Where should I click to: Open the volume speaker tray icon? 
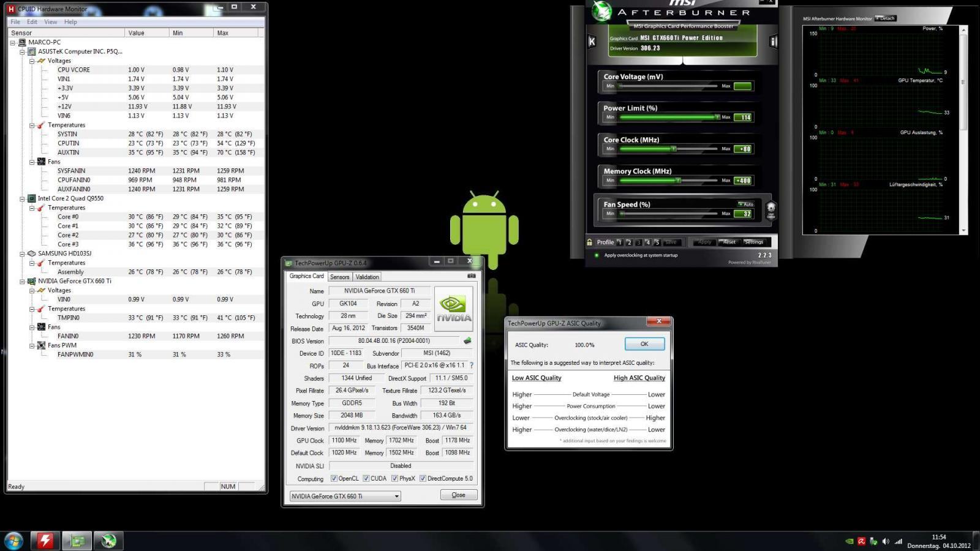coord(886,541)
